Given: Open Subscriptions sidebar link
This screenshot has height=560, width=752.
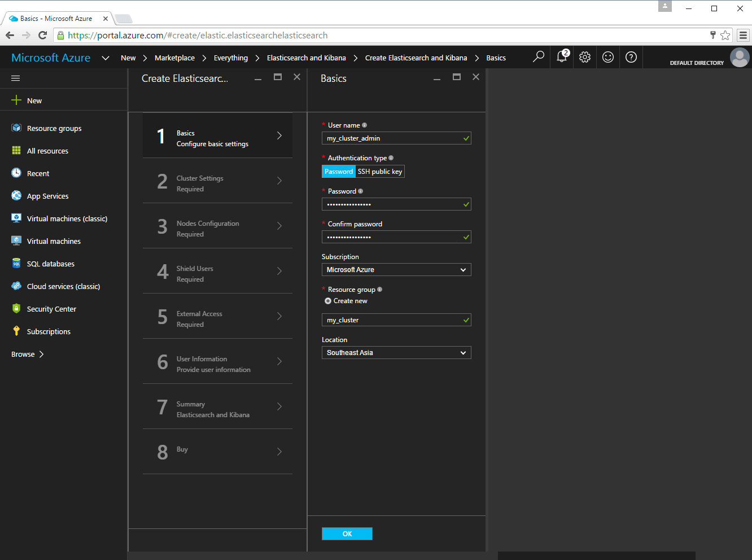Looking at the screenshot, I should [49, 331].
